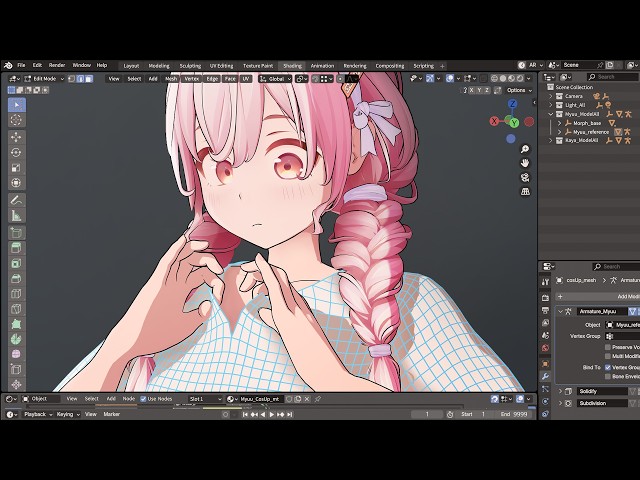Select the Rotate tool

point(17,152)
